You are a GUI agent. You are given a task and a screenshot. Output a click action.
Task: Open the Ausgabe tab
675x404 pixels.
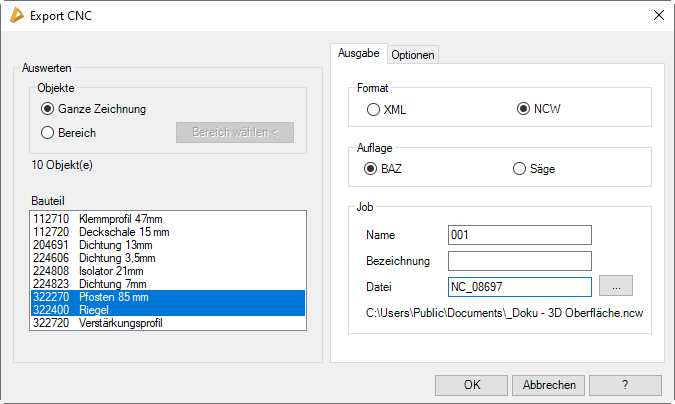coord(358,54)
